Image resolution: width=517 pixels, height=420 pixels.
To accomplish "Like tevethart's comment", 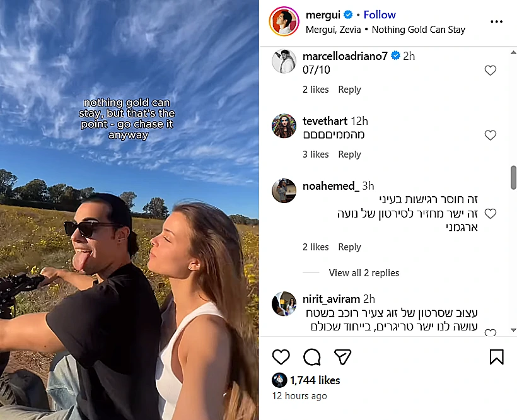I will pos(491,135).
